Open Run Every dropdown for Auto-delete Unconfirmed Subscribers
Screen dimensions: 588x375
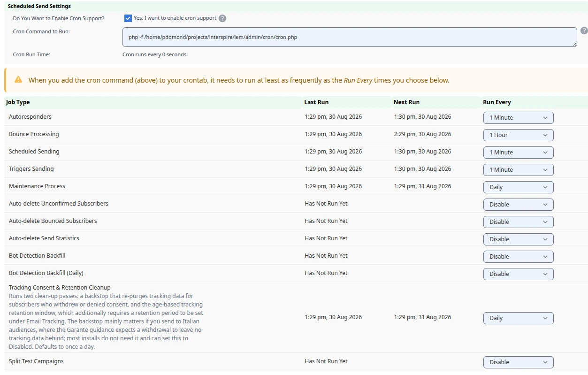(518, 205)
